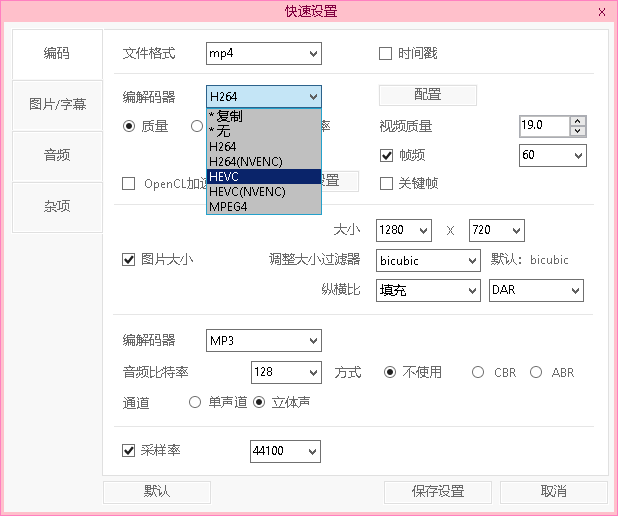Click the 保存设置 button
The height and width of the screenshot is (516, 618).
pos(438,492)
